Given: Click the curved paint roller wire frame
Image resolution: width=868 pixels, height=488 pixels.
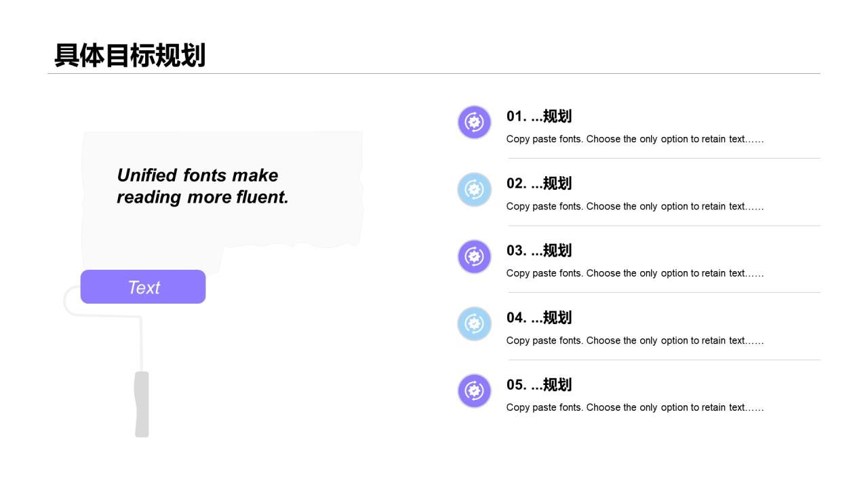Looking at the screenshot, I should (x=103, y=327).
